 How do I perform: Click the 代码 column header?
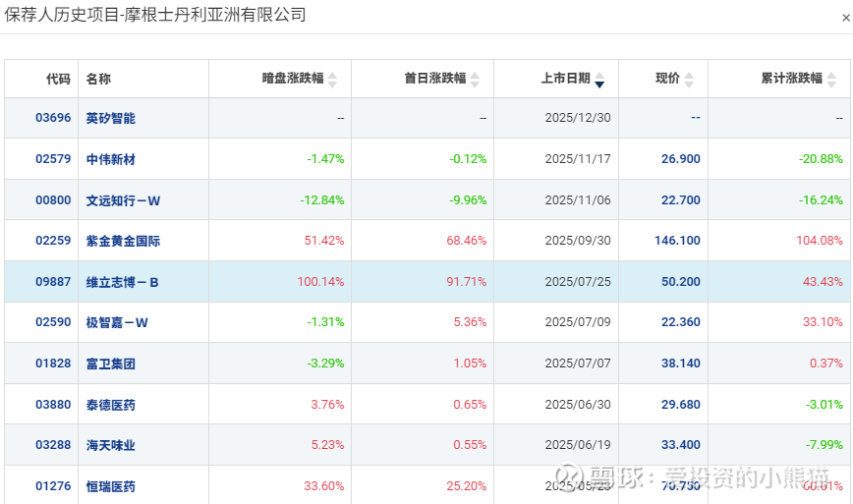(58, 79)
